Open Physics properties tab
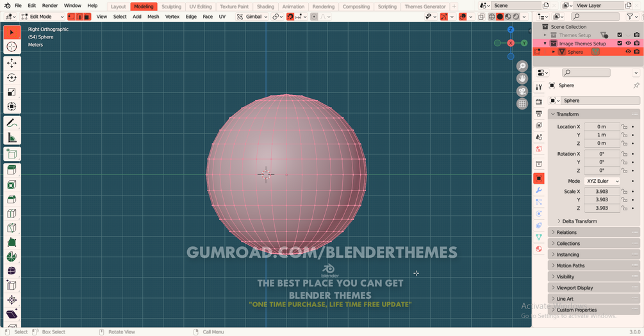The image size is (644, 336). [x=539, y=214]
